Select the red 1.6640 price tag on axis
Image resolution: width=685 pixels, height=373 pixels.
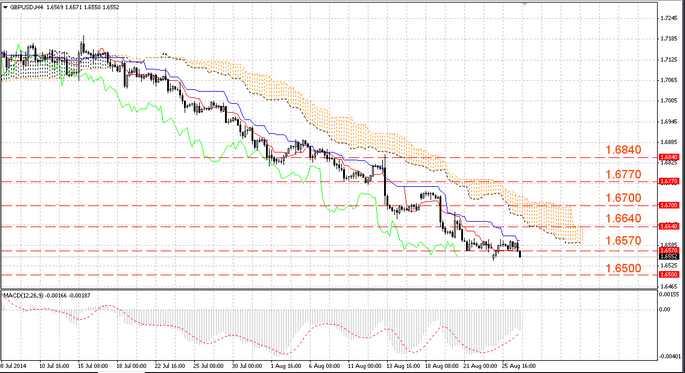point(669,226)
